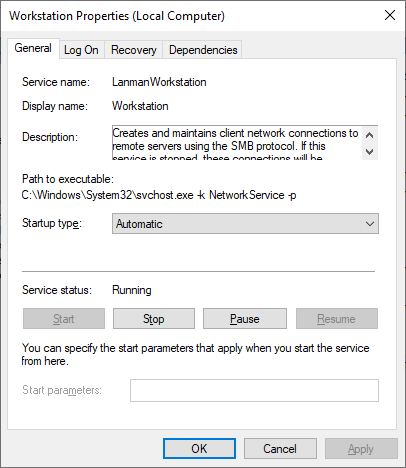Click the description box down arrow
The height and width of the screenshot is (468, 406).
point(369,152)
